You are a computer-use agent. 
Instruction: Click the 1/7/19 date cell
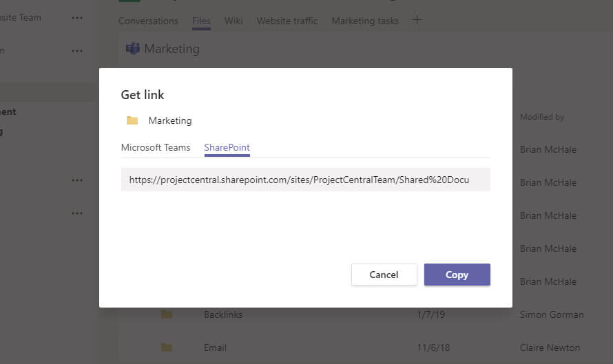430,314
